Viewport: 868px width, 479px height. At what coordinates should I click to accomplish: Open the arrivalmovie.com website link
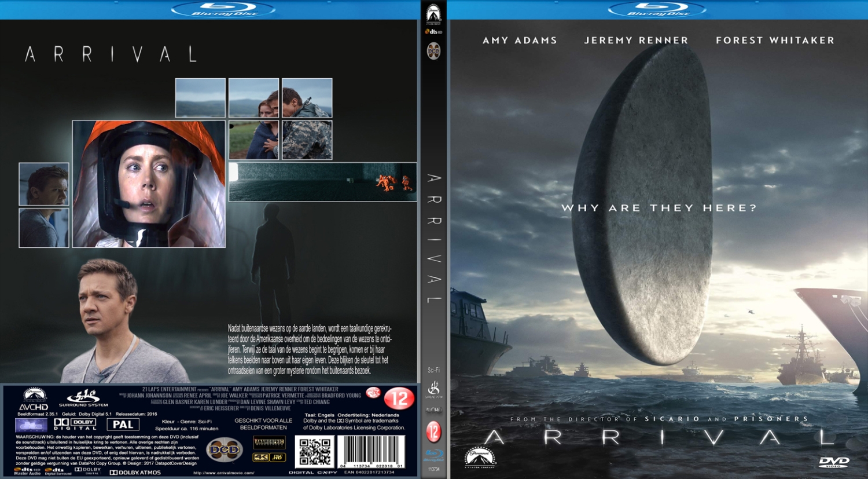click(224, 473)
